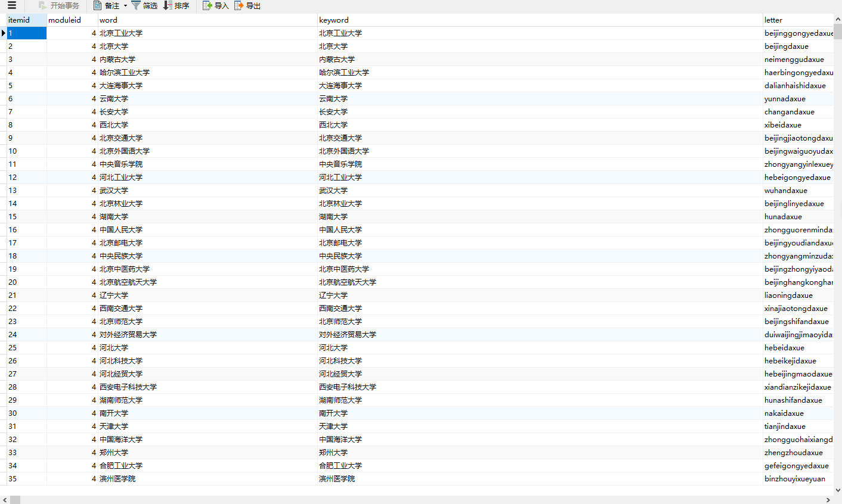The image size is (842, 504).
Task: Click the 开始事务 begin transaction button
Action: (58, 5)
